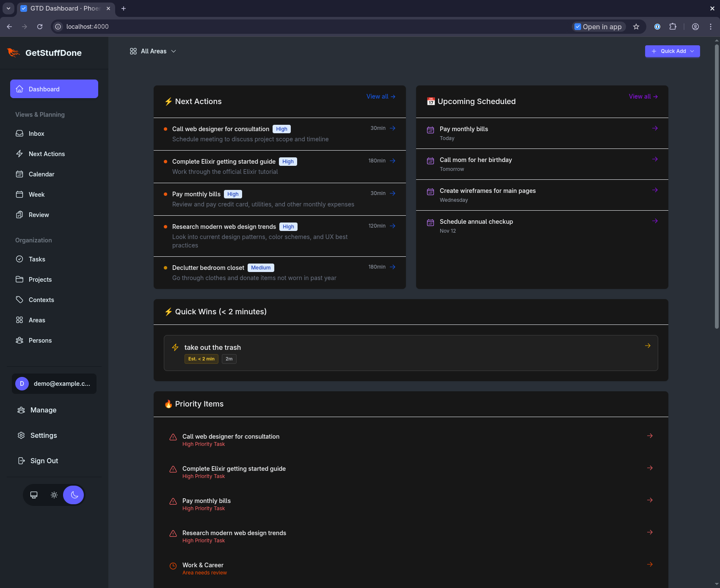Image resolution: width=720 pixels, height=588 pixels.
Task: Open Review in sidebar
Action: (54, 215)
